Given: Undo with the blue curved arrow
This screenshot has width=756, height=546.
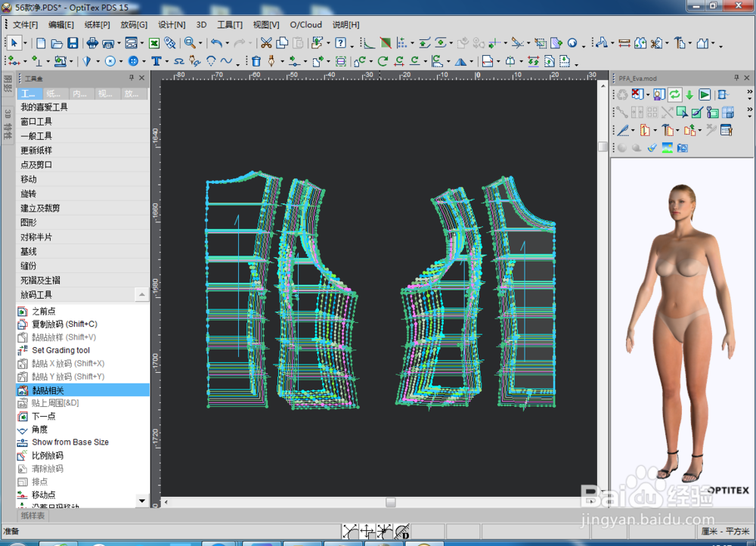Looking at the screenshot, I should pyautogui.click(x=216, y=43).
